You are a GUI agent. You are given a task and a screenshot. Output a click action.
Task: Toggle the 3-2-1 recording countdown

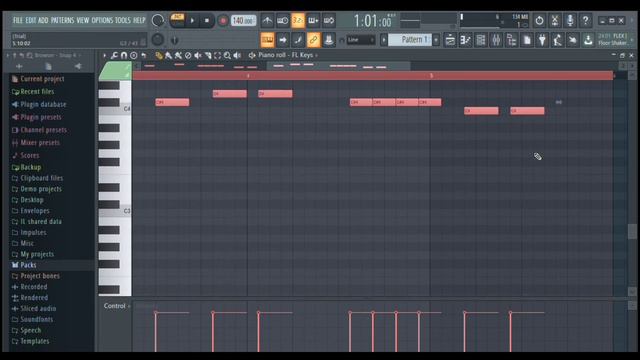click(298, 20)
